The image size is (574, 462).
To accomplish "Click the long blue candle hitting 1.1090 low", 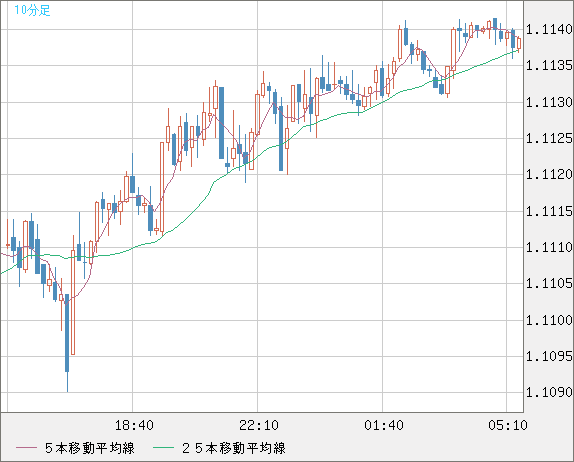I will [67, 342].
